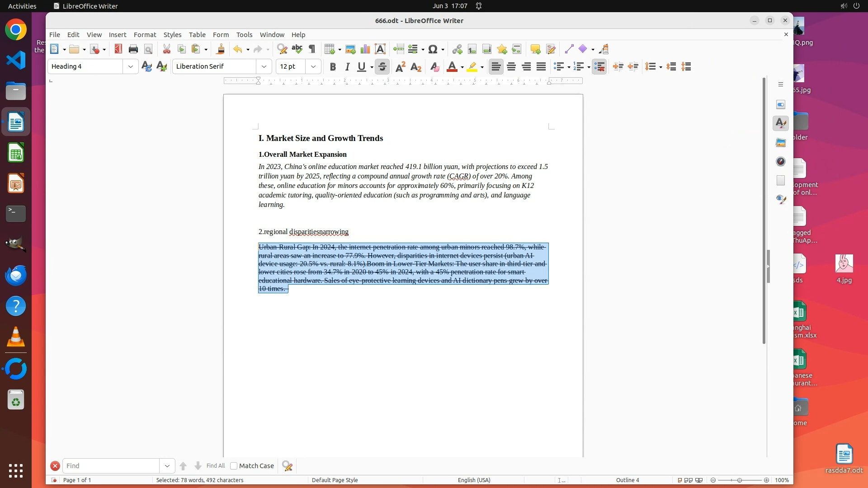Click the Clear Direct Formatting icon
The width and height of the screenshot is (868, 488).
coord(434,67)
